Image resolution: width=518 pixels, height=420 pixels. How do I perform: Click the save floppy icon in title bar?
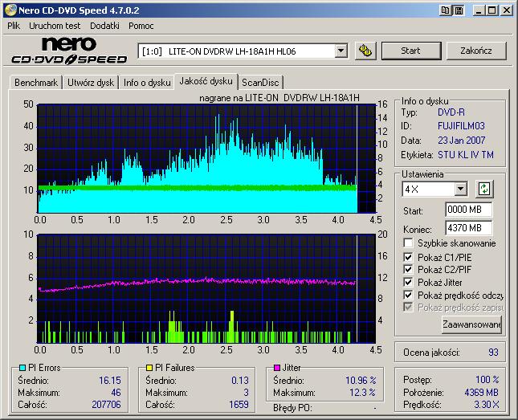click(459, 10)
